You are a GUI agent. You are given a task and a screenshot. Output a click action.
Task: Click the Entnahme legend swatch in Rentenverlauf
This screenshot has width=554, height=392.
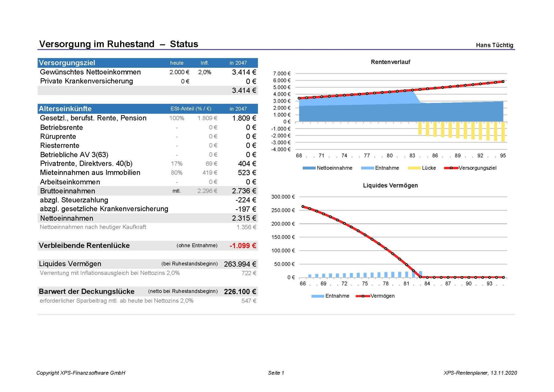click(x=367, y=168)
